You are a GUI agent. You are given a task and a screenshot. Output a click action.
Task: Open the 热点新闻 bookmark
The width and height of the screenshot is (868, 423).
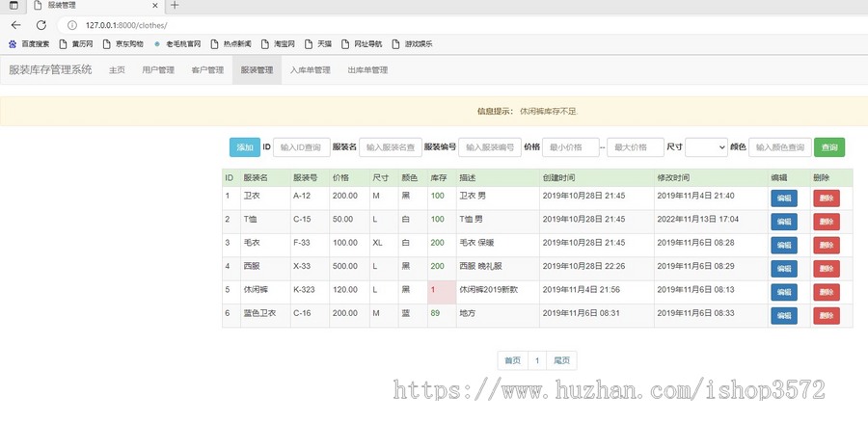pyautogui.click(x=231, y=44)
